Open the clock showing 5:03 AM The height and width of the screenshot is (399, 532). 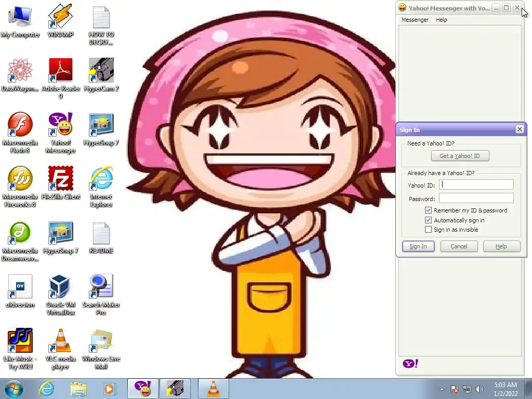(x=506, y=389)
